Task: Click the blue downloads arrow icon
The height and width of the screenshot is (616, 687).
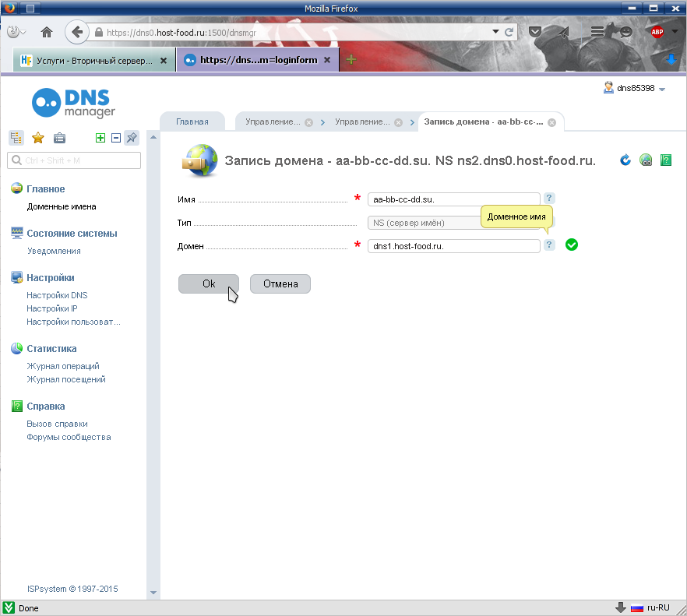Action: pyautogui.click(x=671, y=60)
